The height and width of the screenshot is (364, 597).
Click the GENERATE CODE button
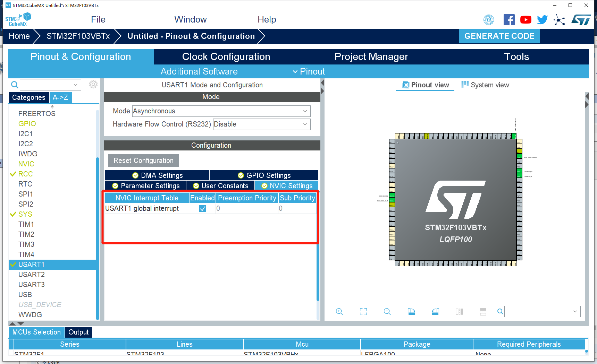499,36
